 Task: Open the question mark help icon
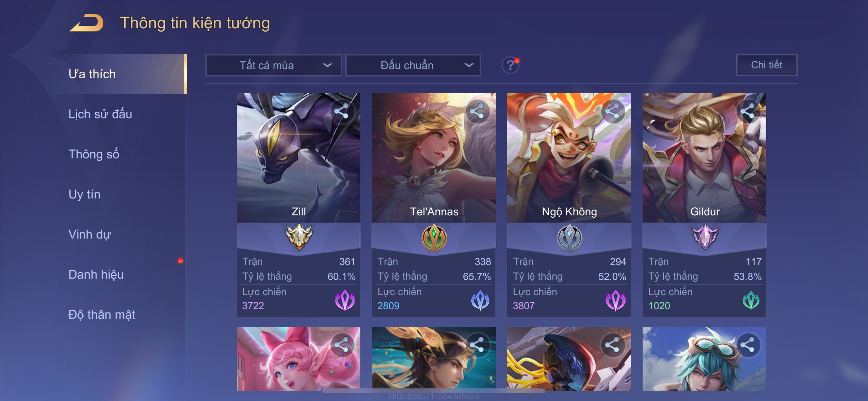[510, 65]
